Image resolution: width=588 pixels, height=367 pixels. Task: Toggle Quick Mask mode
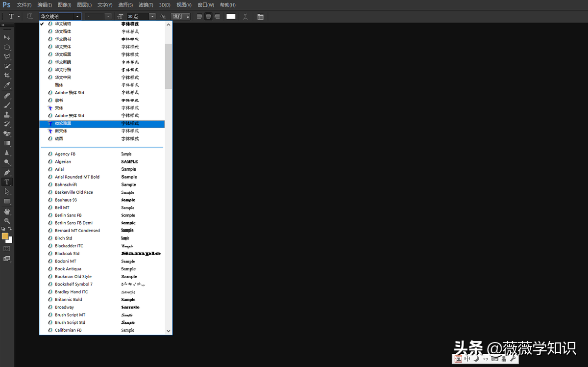(x=7, y=249)
